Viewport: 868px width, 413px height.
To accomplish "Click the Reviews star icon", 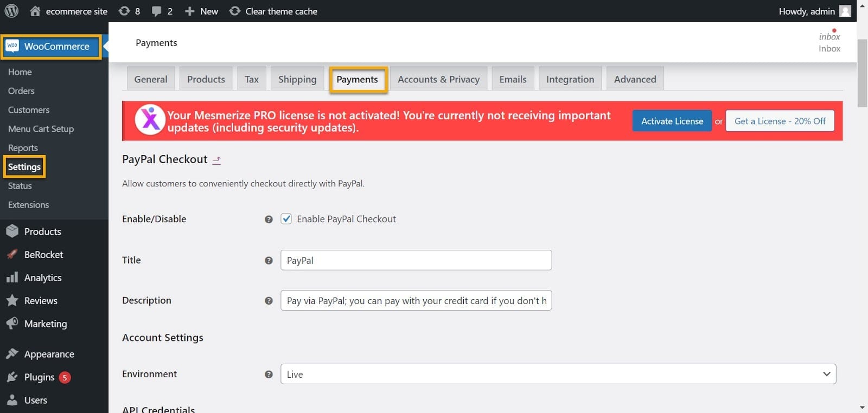I will (12, 300).
